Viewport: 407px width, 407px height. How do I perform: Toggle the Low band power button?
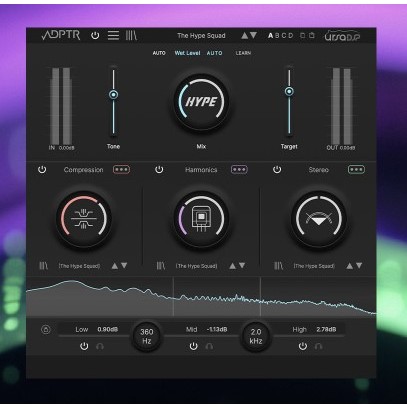(x=84, y=346)
